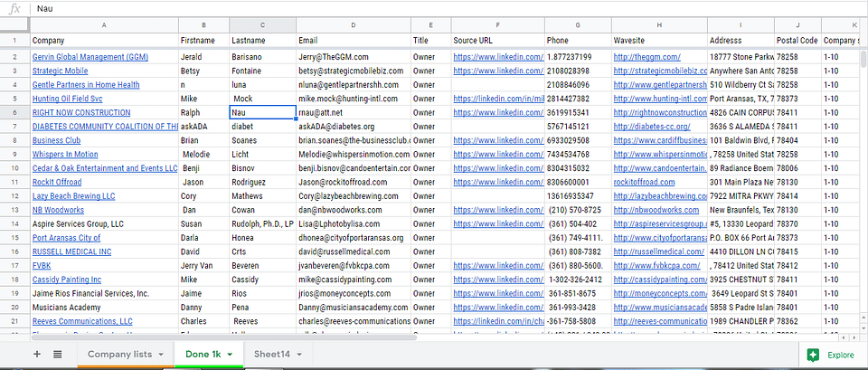Select the cell containing Nau
This screenshot has width=868, height=370.
tap(262, 112)
